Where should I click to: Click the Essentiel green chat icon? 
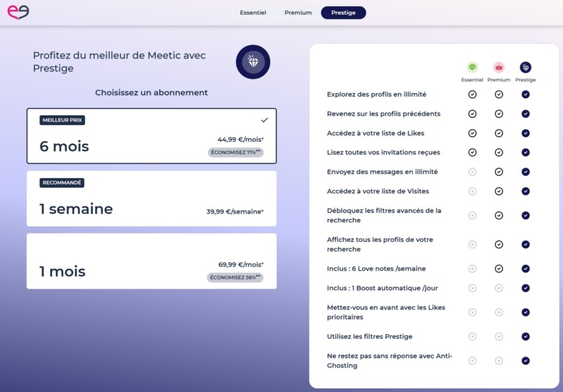[472, 67]
